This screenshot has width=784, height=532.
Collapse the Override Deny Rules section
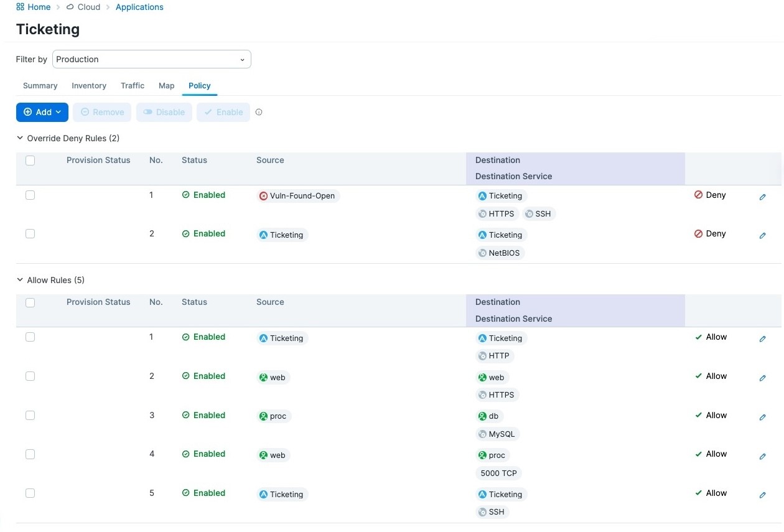point(19,138)
